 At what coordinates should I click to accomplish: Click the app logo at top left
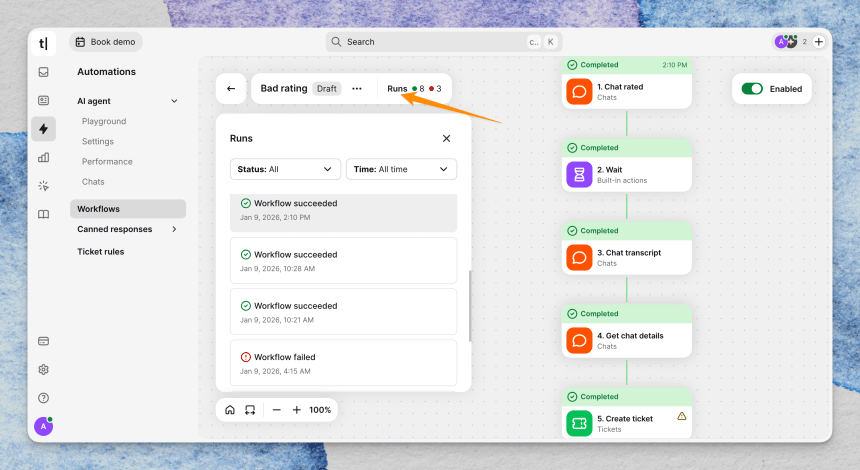43,43
